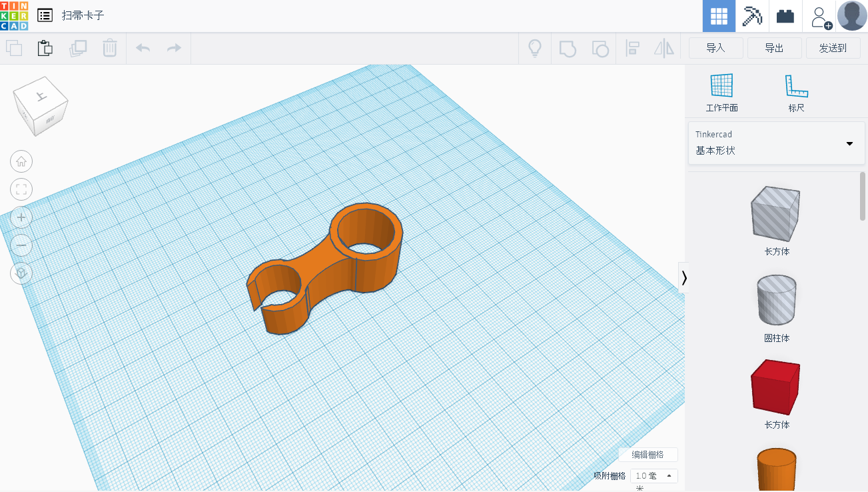Zoom in with the plus button
This screenshot has width=868, height=492.
(21, 217)
